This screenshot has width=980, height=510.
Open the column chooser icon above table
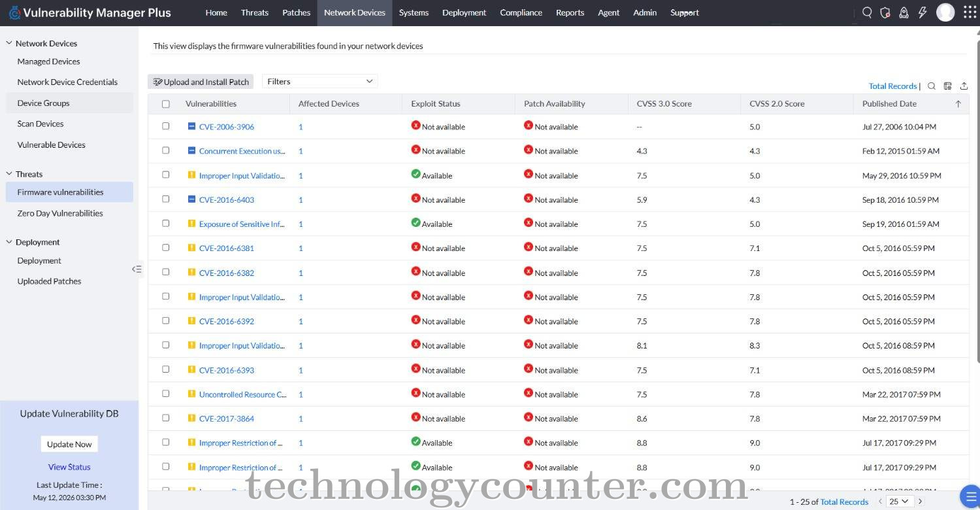pyautogui.click(x=947, y=86)
